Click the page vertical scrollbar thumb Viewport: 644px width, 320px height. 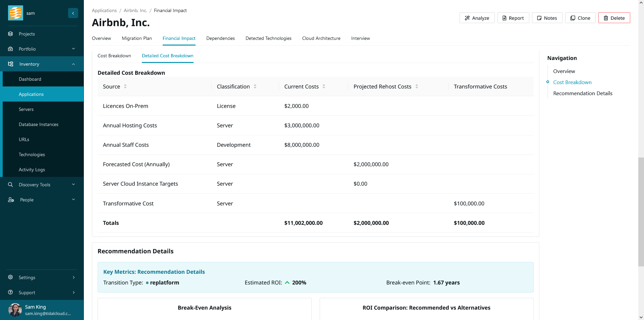tap(641, 211)
